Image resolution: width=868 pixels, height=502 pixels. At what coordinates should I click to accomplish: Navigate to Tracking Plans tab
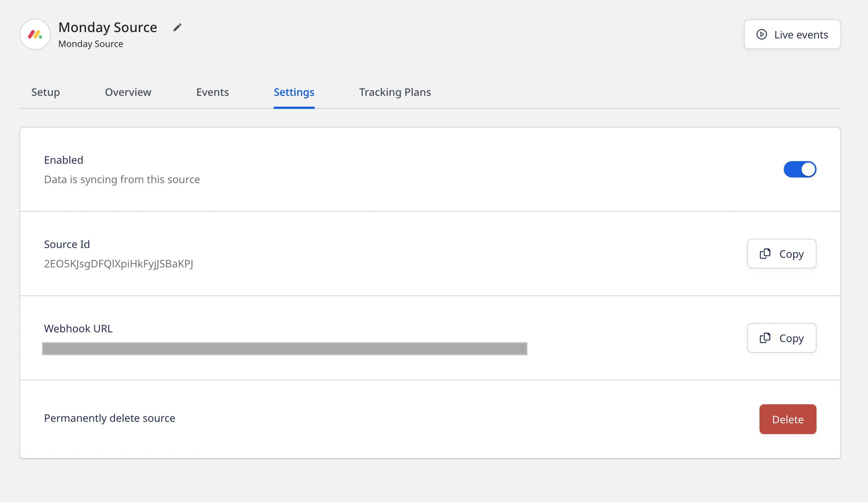[395, 92]
